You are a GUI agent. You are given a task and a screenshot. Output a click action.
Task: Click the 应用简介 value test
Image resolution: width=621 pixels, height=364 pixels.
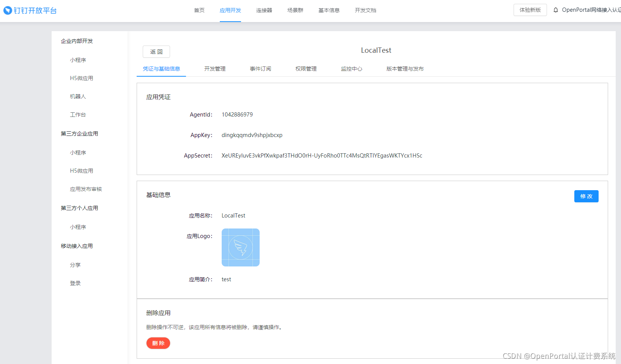pos(226,279)
